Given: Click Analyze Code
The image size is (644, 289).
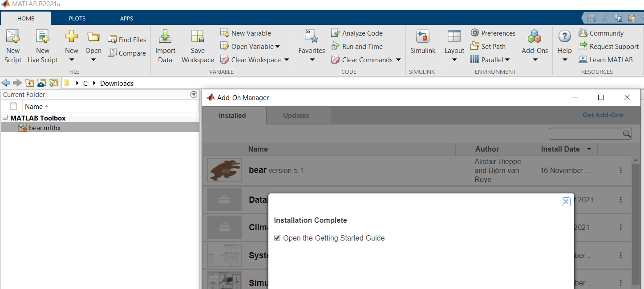Looking at the screenshot, I should [357, 33].
